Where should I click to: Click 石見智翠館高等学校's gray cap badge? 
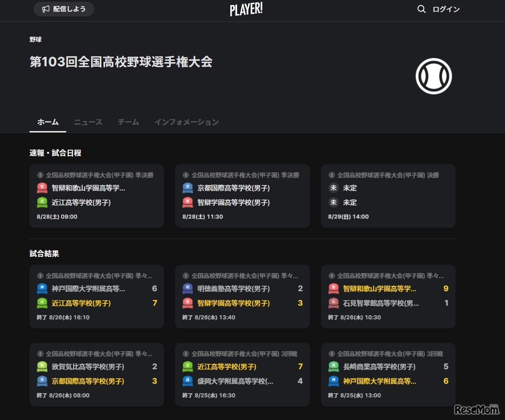(333, 303)
